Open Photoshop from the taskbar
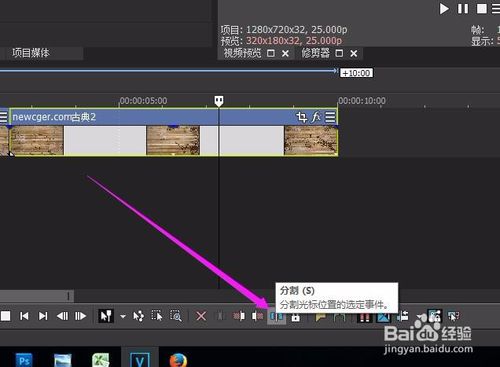Image resolution: width=500 pixels, height=367 pixels. [24, 360]
